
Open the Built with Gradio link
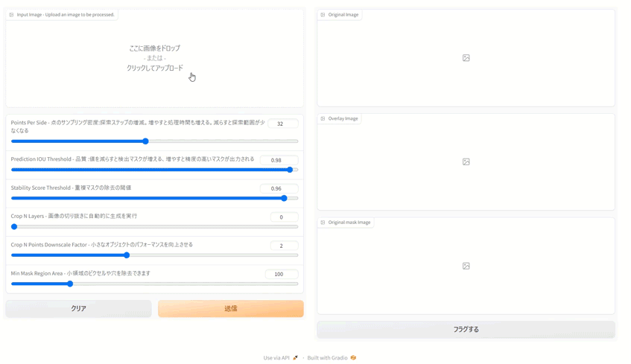click(x=328, y=358)
